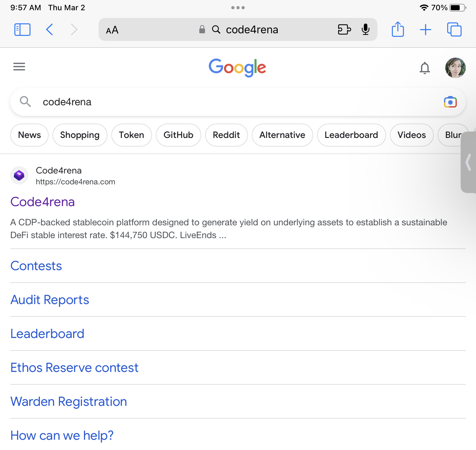This screenshot has width=476, height=450.
Task: Open the iPad multitasking menu dots
Action: point(238,7)
